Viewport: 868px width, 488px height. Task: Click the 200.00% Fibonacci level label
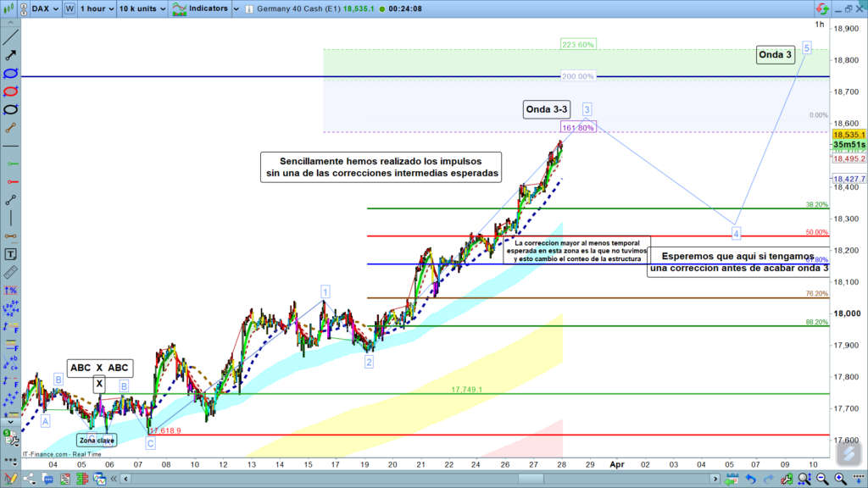(578, 76)
